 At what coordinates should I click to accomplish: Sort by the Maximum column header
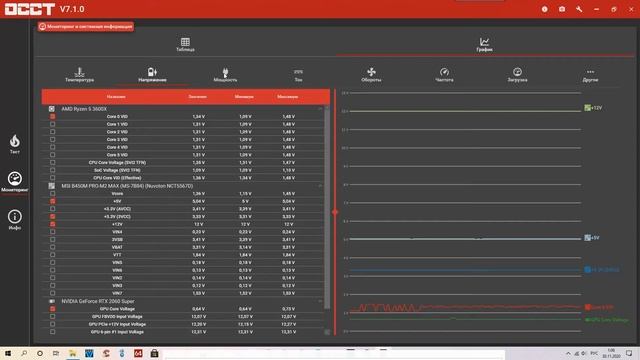tap(287, 97)
